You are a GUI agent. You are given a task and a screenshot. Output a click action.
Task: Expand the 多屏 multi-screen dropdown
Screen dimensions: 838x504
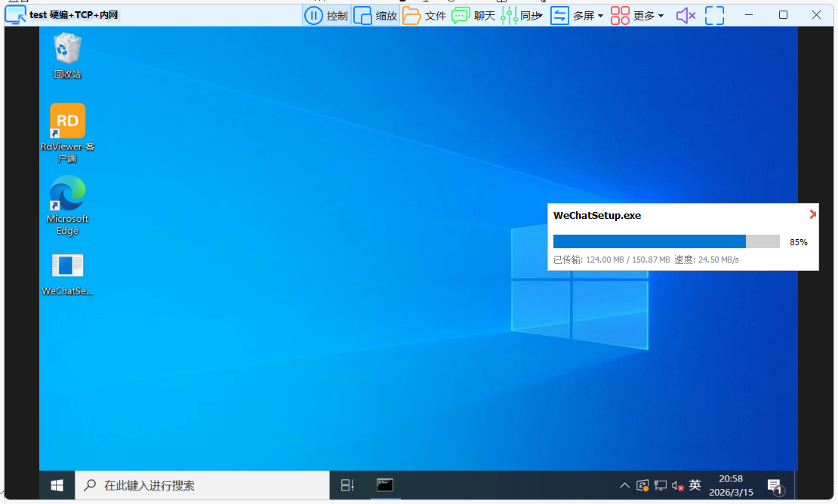[x=577, y=15]
